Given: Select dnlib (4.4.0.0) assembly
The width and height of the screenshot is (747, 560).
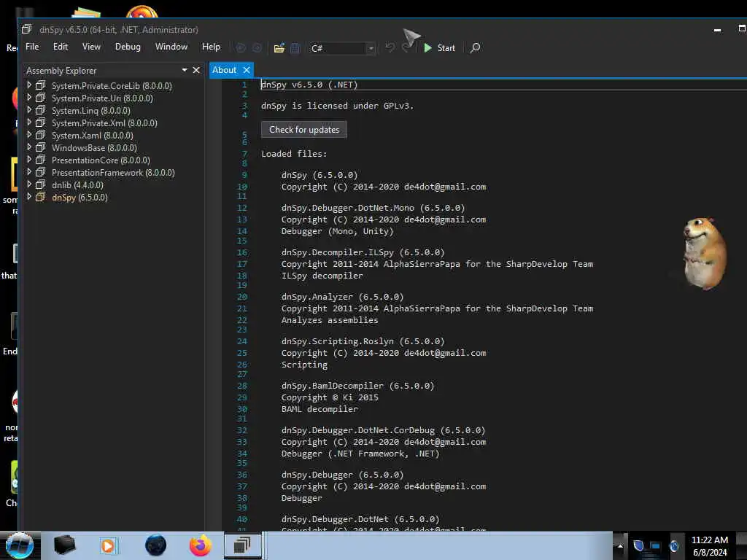Looking at the screenshot, I should 77,184.
